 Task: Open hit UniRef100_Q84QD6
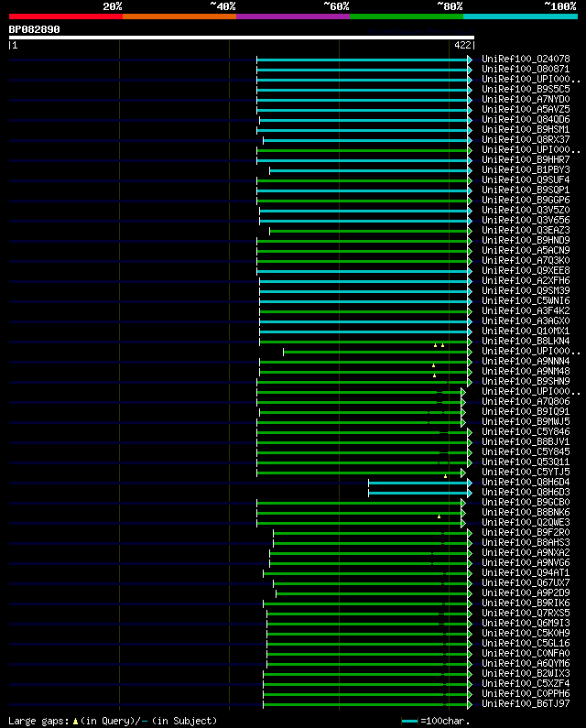coord(526,119)
